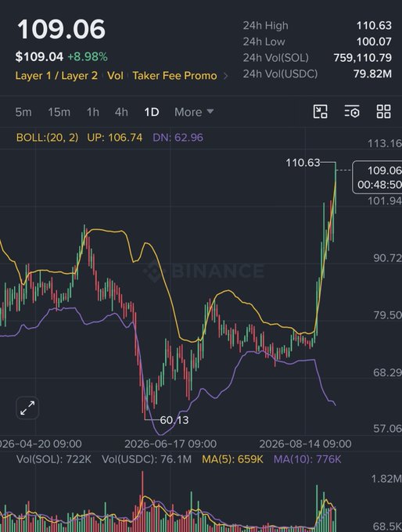Tap the +8.98% change value
402x532 pixels.
88,56
